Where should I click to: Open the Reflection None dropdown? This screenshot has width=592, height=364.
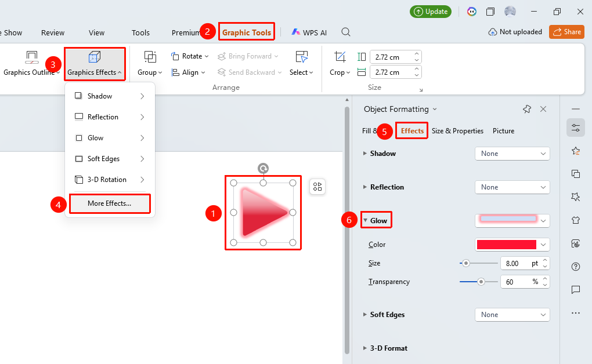point(512,187)
